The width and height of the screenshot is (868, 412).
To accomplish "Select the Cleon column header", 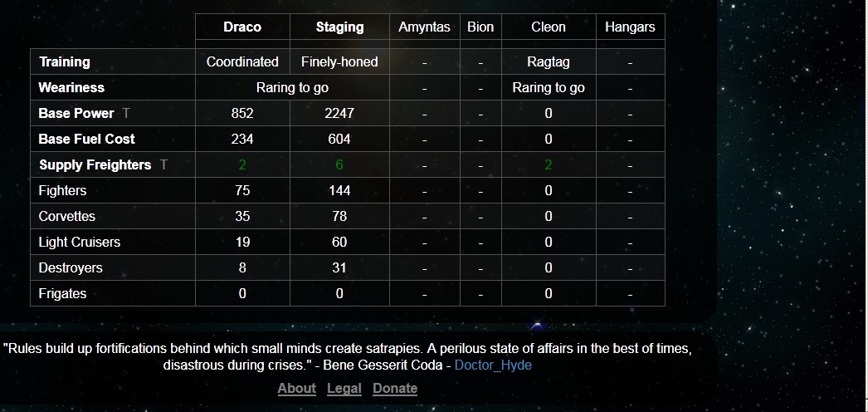I will tap(549, 27).
